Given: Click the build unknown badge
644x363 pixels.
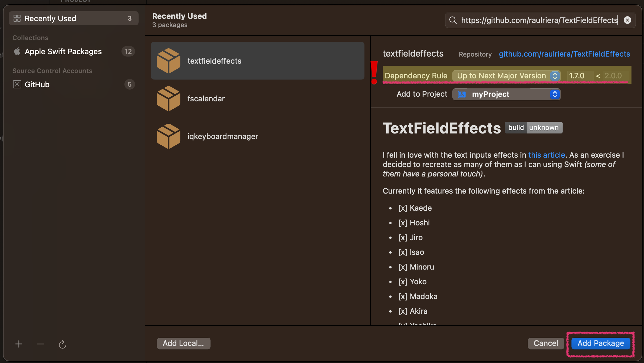Looking at the screenshot, I should [534, 128].
